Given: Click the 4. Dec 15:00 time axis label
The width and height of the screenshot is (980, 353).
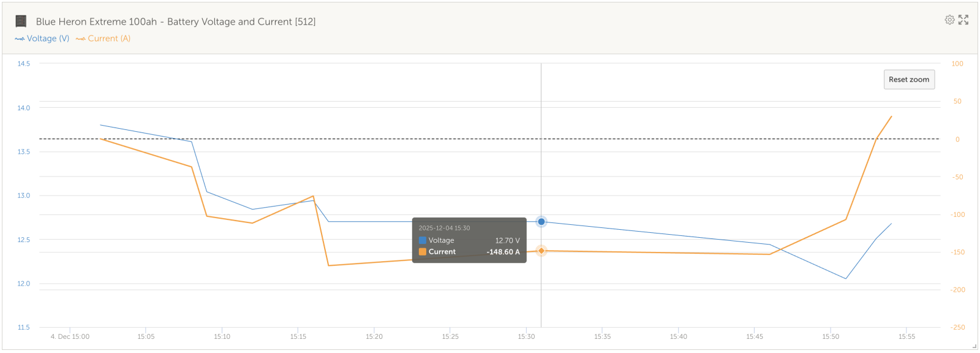Looking at the screenshot, I should tap(70, 336).
